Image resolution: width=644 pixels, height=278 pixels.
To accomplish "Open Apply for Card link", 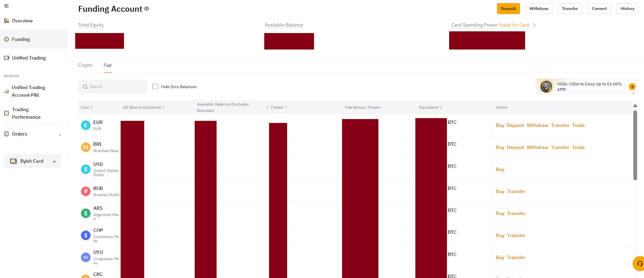I will (514, 25).
